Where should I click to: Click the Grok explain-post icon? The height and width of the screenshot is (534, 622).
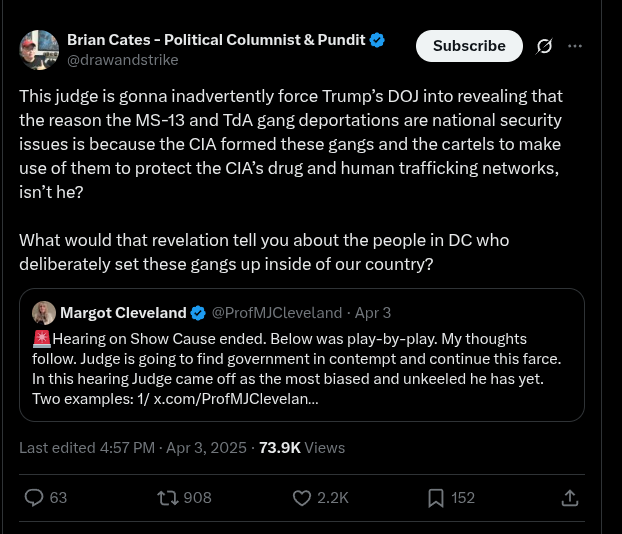pyautogui.click(x=545, y=46)
